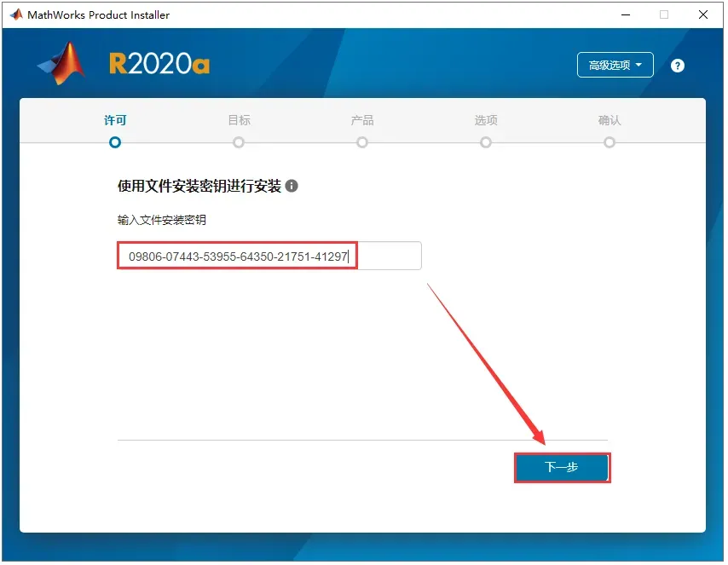Minimize the MathWorks Product Installer window

click(x=626, y=14)
